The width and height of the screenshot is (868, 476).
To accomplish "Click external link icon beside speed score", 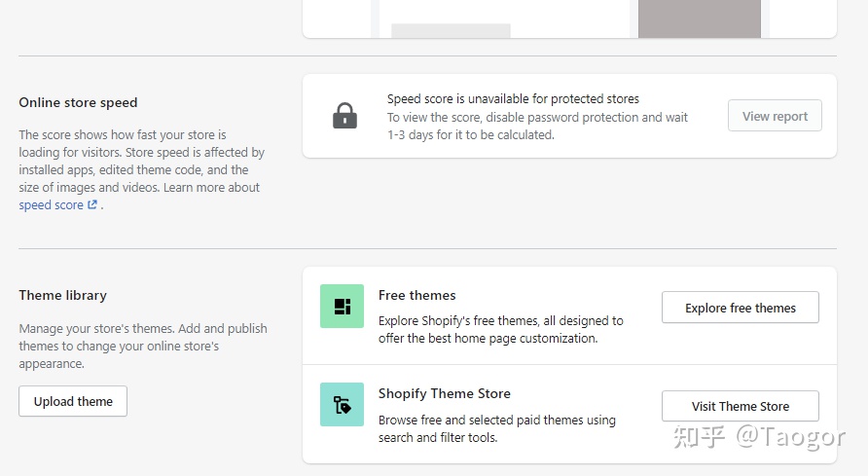I will pyautogui.click(x=92, y=205).
